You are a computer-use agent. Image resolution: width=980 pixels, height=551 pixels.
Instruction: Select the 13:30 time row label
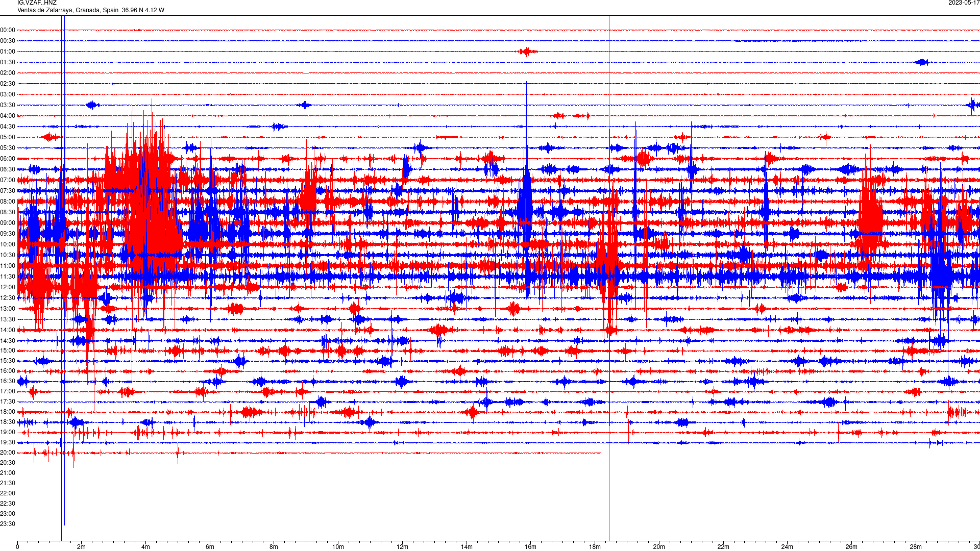tap(8, 319)
